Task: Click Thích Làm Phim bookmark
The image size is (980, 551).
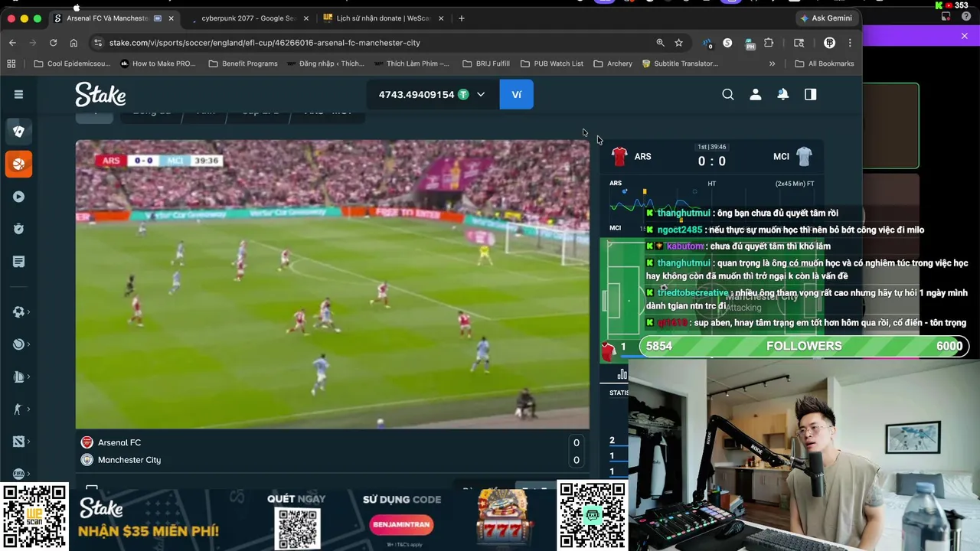Action: [x=412, y=64]
